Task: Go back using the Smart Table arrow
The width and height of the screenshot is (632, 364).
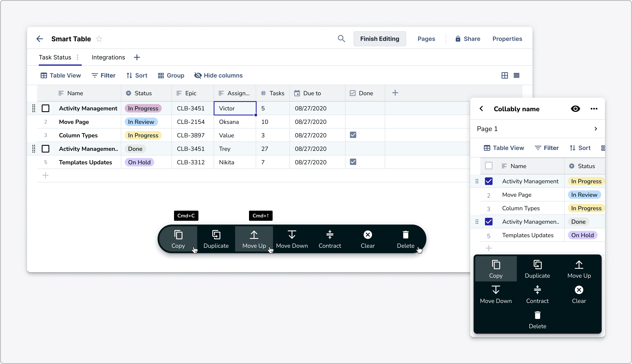Action: 40,39
